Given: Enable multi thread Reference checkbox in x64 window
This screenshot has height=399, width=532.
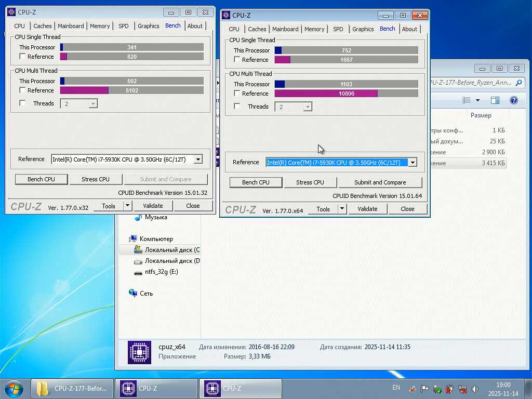Looking at the screenshot, I should [237, 94].
